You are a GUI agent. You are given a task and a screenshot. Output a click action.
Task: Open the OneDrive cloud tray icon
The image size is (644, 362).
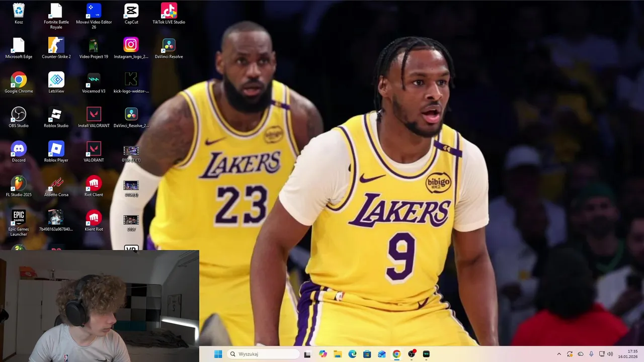580,354
